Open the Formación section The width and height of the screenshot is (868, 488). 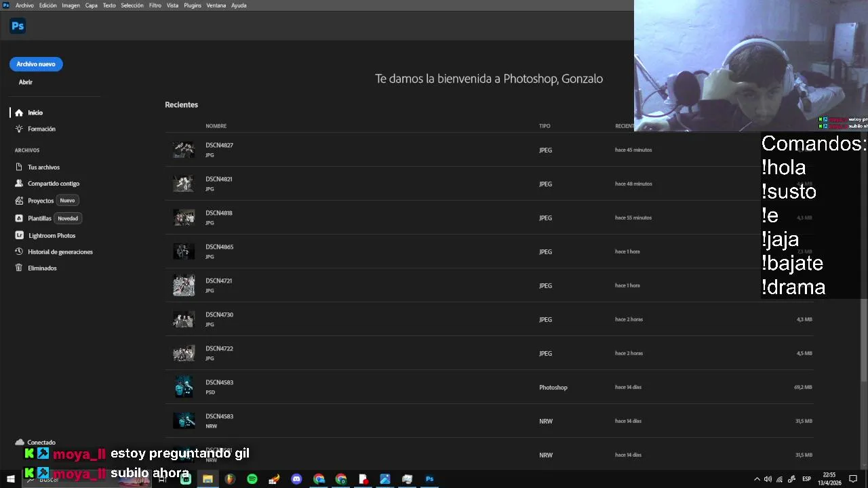(x=41, y=129)
